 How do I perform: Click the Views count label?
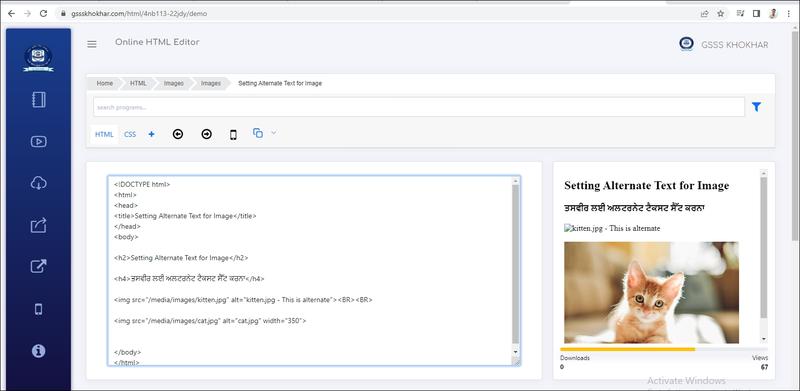coord(760,358)
